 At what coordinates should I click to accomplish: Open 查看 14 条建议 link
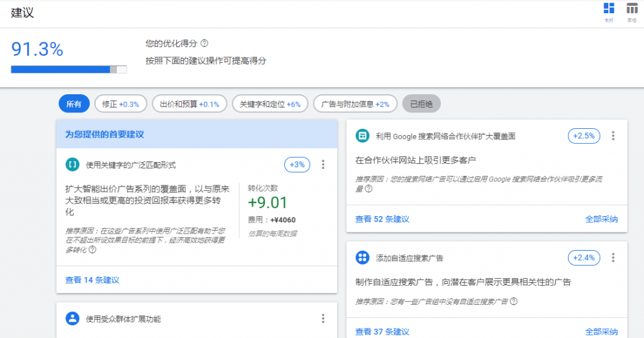92,280
